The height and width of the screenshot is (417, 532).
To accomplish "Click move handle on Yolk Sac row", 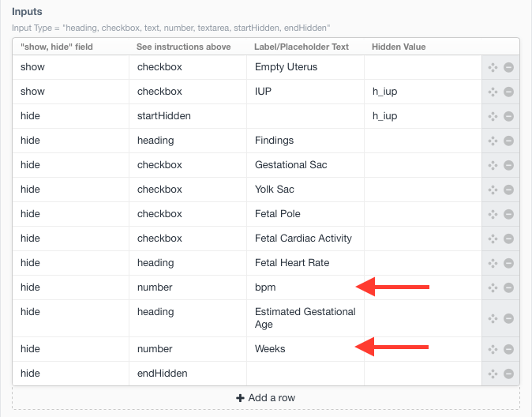I will pyautogui.click(x=493, y=190).
